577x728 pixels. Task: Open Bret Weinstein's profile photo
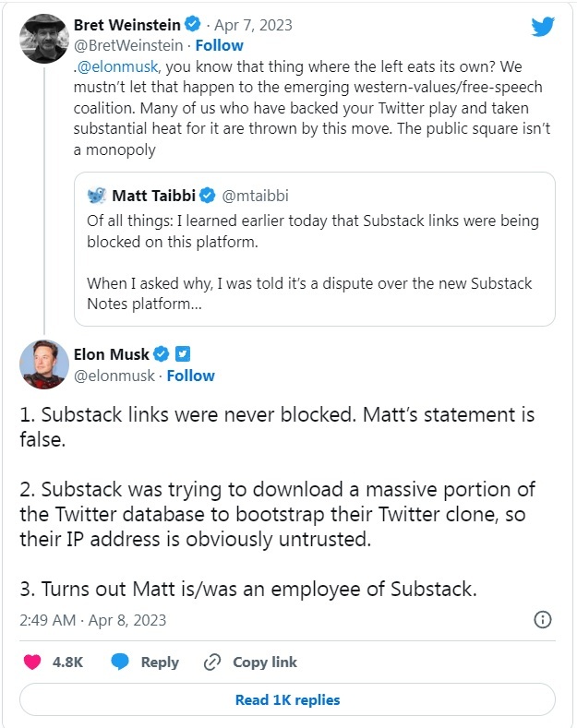coord(43,37)
